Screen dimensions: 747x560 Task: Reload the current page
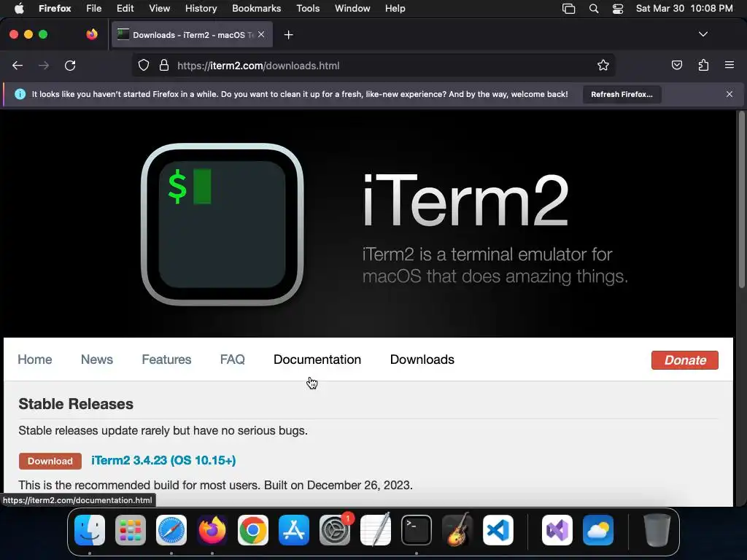coord(70,66)
